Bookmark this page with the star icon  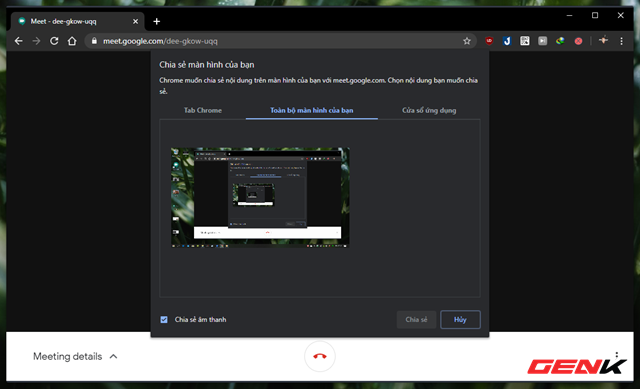pos(467,41)
